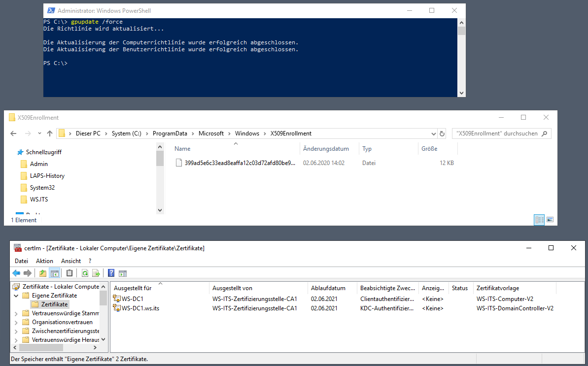588x366 pixels.
Task: Click the PowerShell prompt line PS C:\>
Action: coord(56,64)
